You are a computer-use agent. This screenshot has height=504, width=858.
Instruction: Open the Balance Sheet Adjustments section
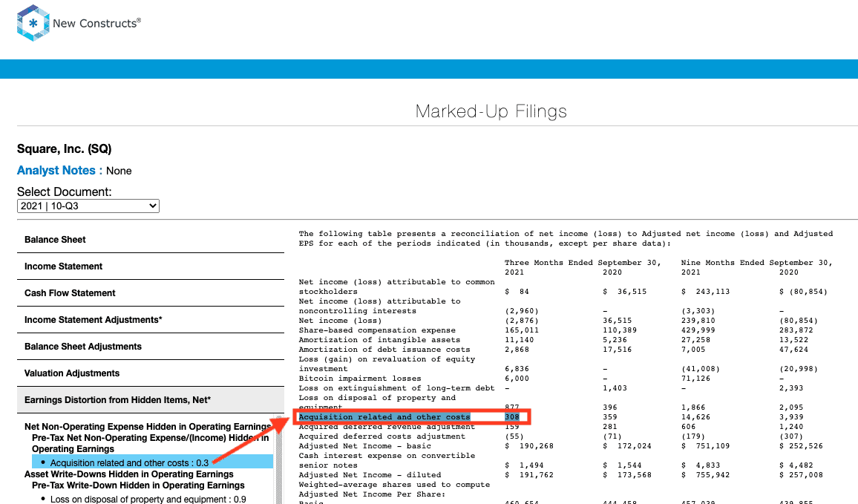(151, 347)
